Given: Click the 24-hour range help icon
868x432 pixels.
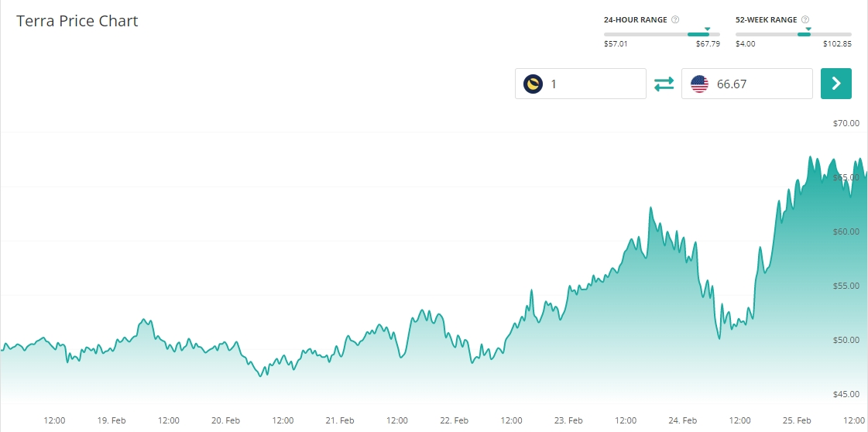Looking at the screenshot, I should [x=676, y=19].
